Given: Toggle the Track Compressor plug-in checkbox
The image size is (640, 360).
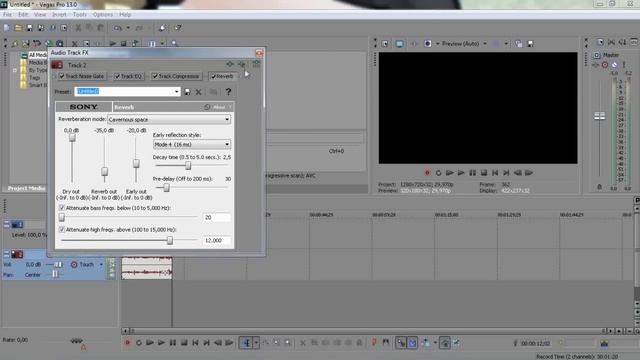Looking at the screenshot, I should click(x=155, y=76).
